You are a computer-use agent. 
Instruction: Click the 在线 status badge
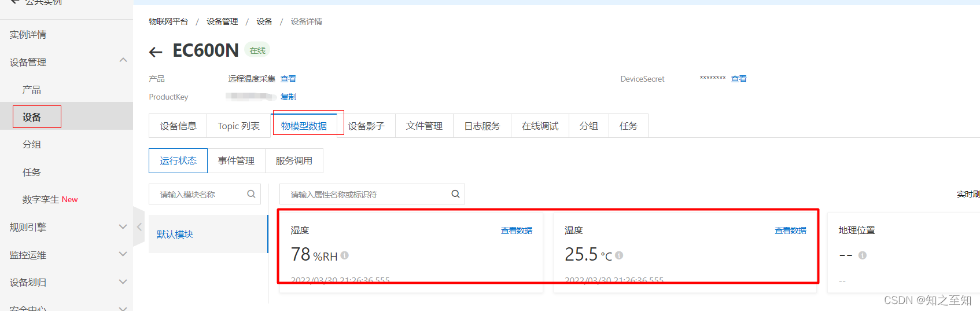tap(257, 50)
